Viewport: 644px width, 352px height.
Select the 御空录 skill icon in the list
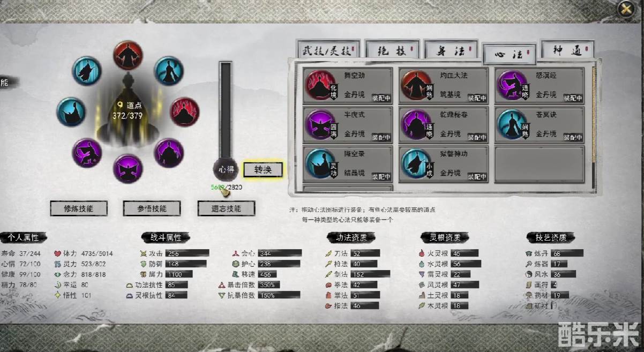(x=320, y=163)
